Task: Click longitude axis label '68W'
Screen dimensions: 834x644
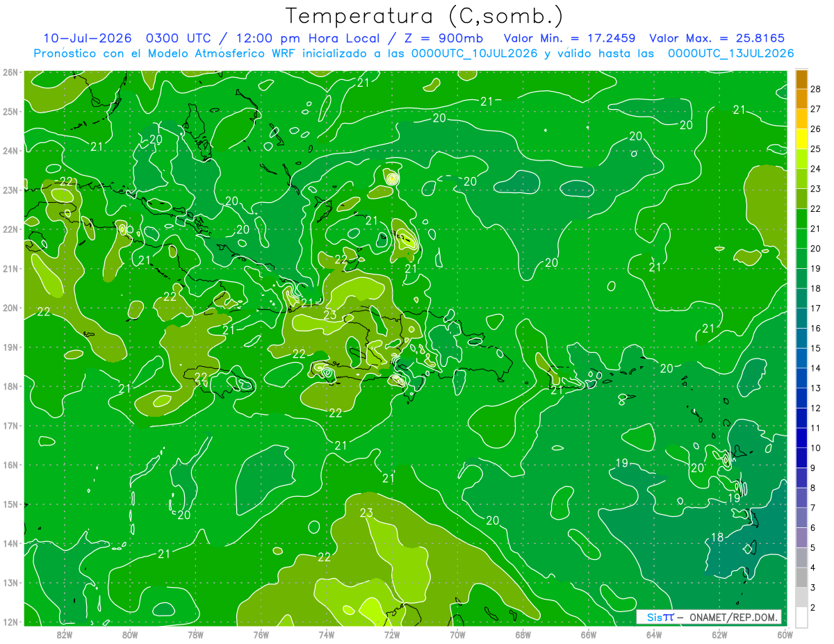Action: [x=523, y=634]
